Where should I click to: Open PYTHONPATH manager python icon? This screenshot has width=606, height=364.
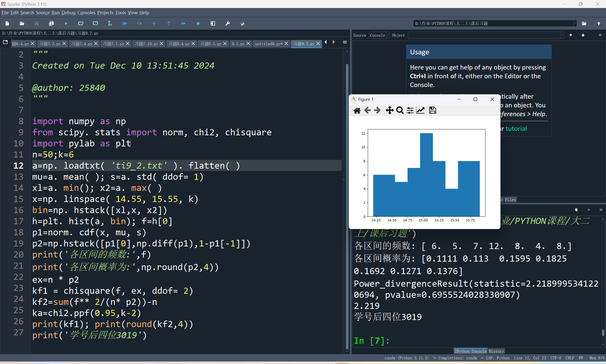(242, 24)
